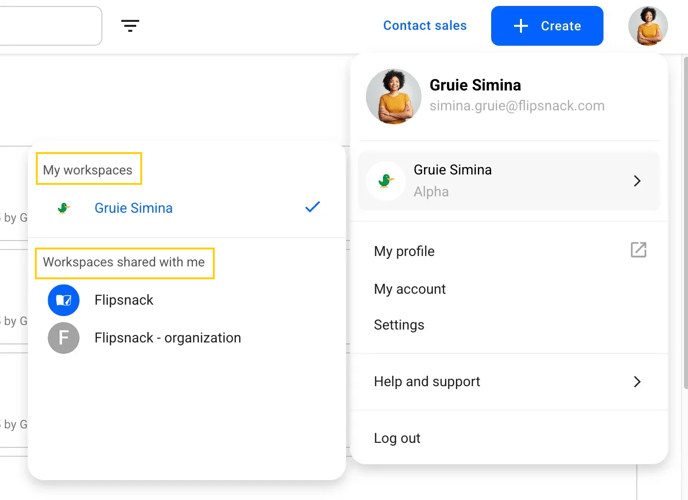Click the checkmark on Gruie Simina workspace
The width and height of the screenshot is (688, 500).
(x=312, y=207)
